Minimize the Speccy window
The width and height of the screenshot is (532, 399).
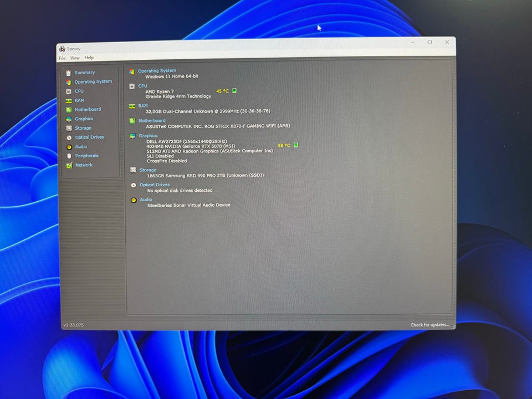[412, 43]
